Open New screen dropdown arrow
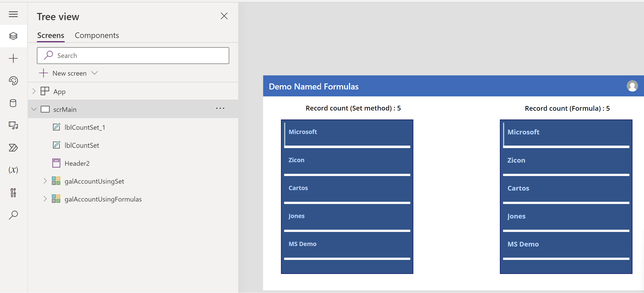The width and height of the screenshot is (644, 293). (95, 73)
